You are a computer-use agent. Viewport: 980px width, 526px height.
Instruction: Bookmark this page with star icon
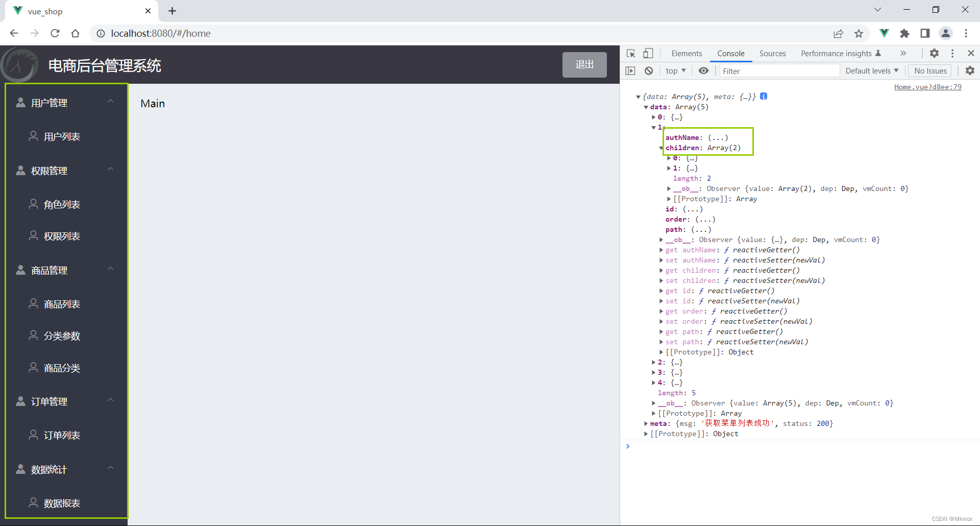click(x=859, y=33)
